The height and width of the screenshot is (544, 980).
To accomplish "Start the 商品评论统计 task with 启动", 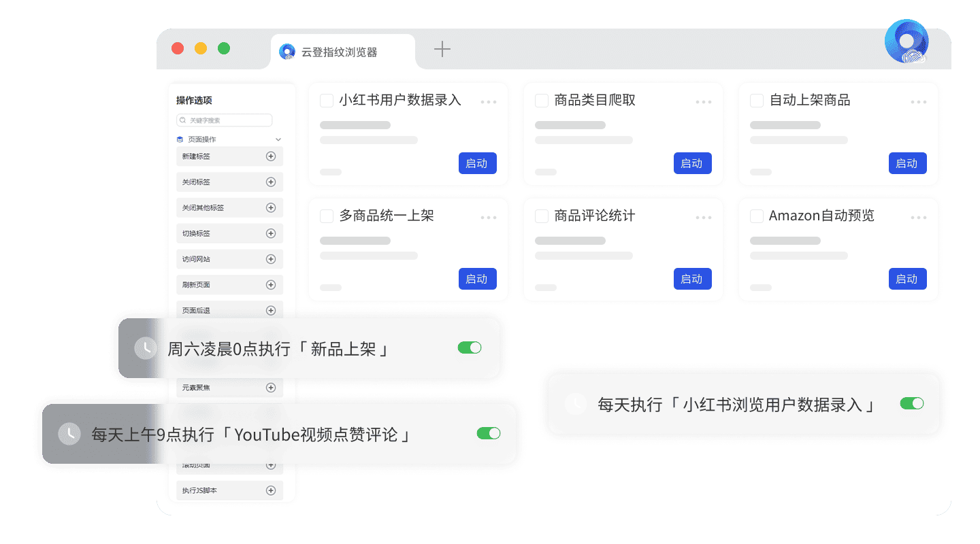I will point(692,279).
